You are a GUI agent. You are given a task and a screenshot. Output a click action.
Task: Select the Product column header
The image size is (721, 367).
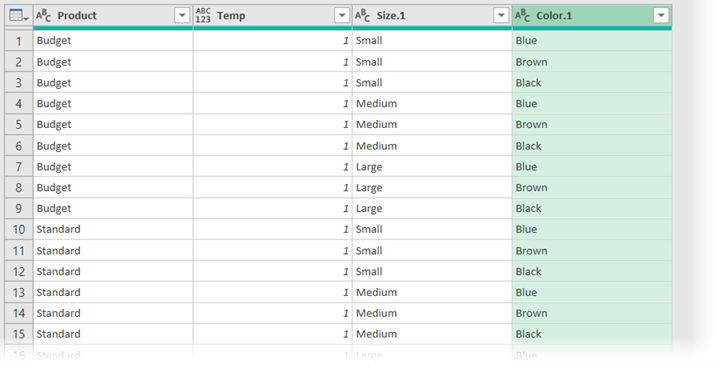coord(113,16)
